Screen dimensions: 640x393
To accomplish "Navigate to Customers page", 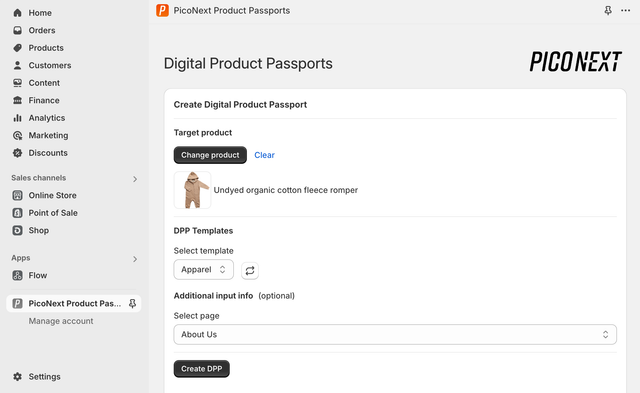I will (50, 65).
